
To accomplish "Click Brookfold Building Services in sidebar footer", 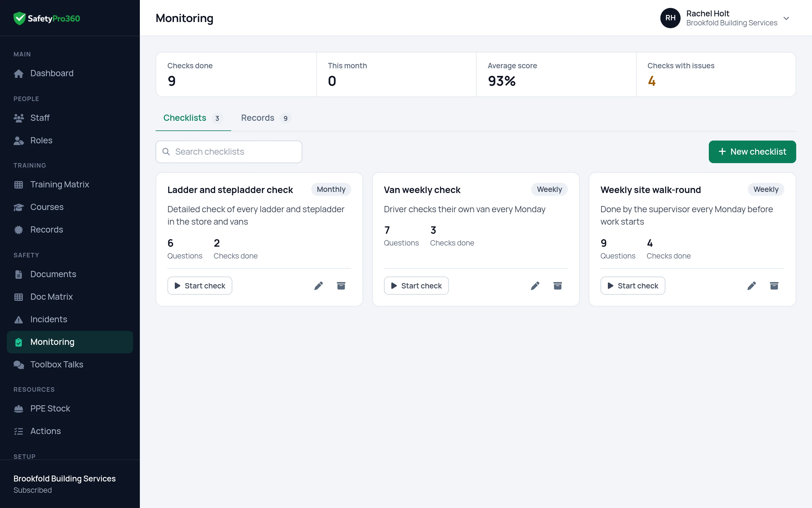I will pos(64,479).
